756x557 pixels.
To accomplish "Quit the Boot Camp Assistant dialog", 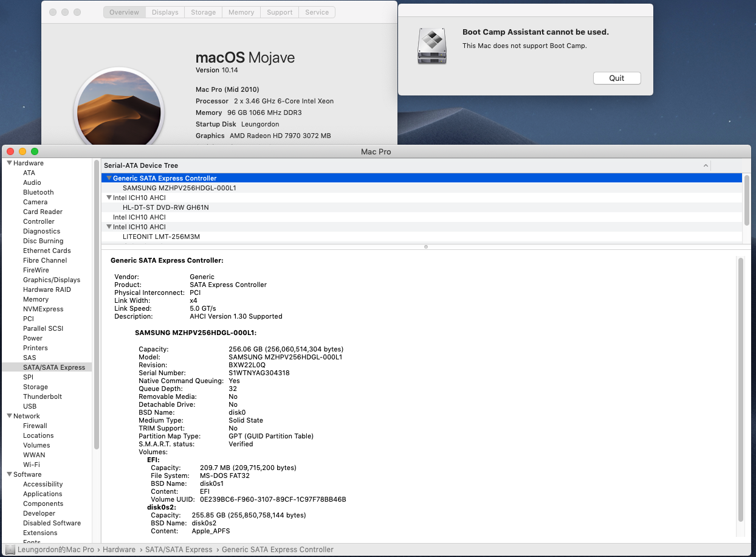I will (617, 78).
